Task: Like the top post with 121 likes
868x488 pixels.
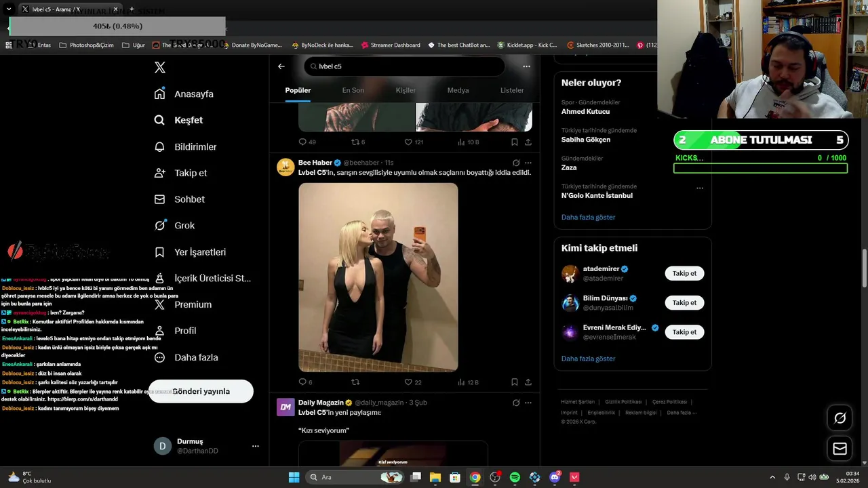Action: point(414,142)
